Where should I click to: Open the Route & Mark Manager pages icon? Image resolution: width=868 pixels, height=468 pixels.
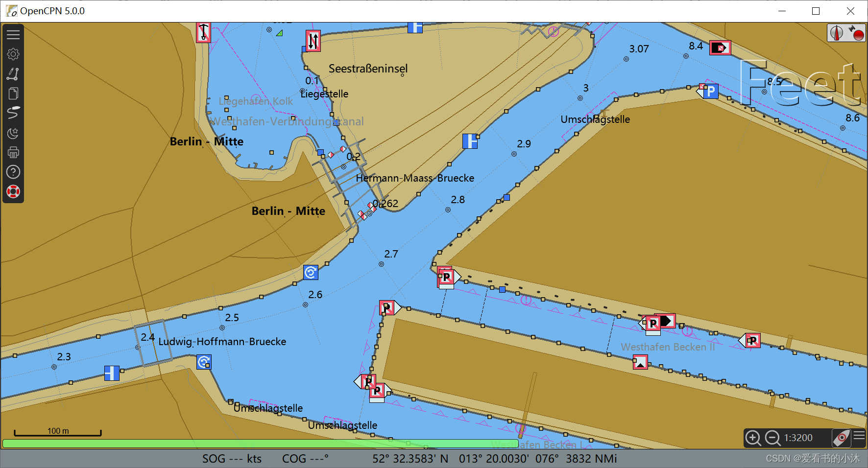pos(13,94)
